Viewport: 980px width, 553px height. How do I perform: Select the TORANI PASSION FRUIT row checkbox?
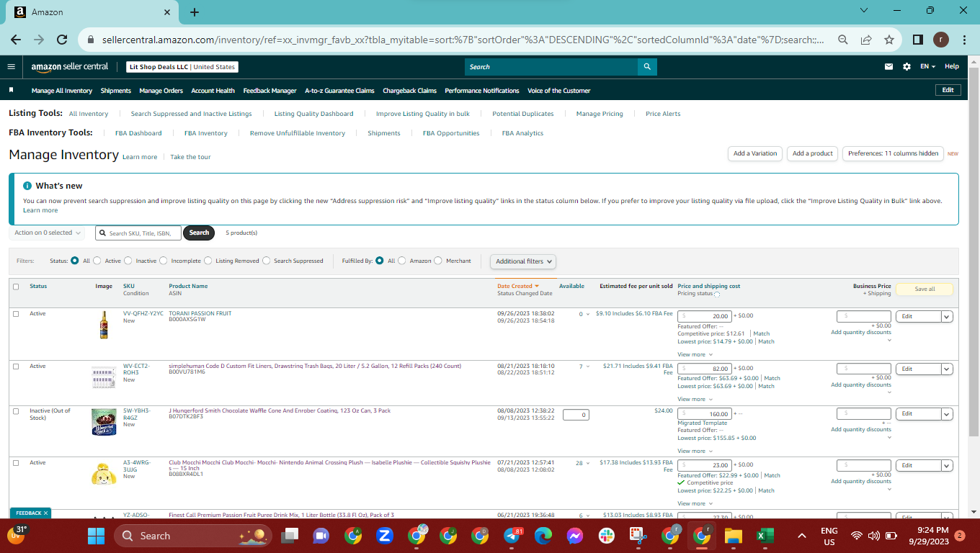(16, 314)
